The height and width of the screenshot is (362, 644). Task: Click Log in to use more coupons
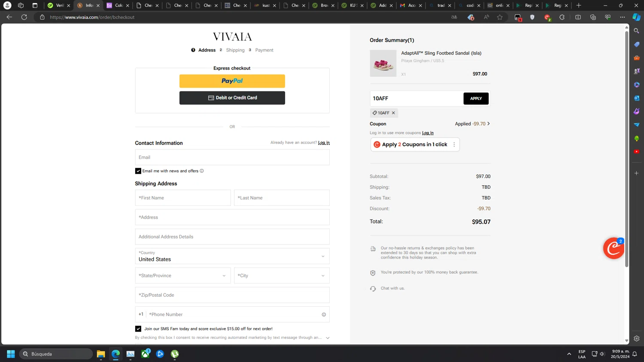(428, 133)
